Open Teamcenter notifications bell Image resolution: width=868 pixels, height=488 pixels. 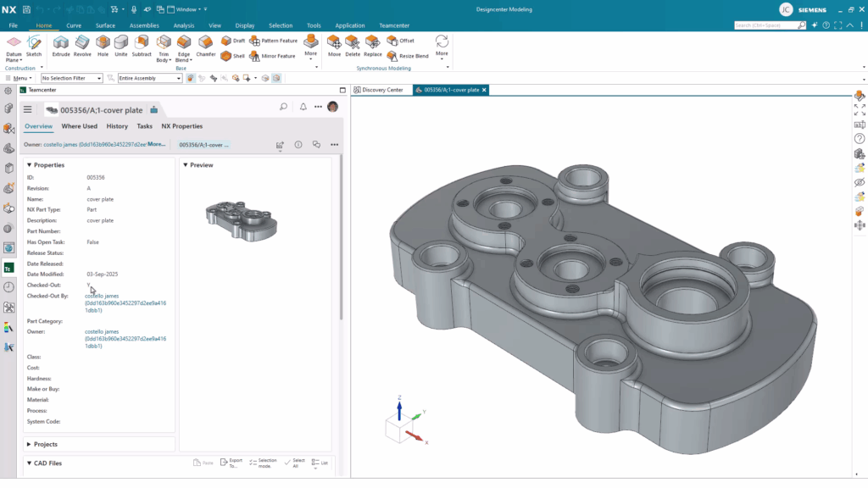click(x=303, y=108)
